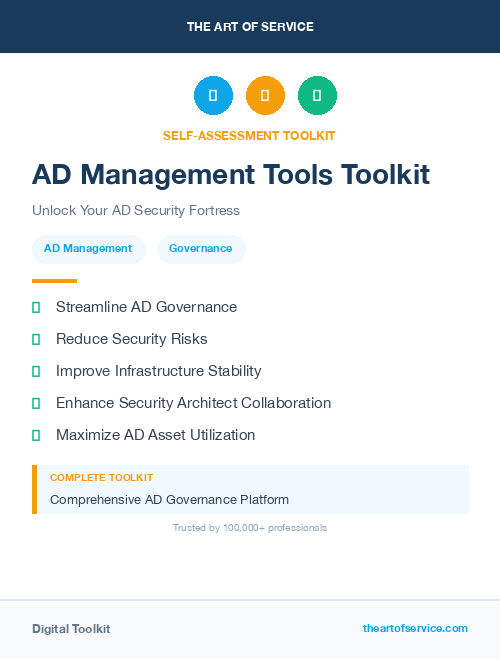This screenshot has width=500, height=659.
Task: Click bullet icon beside Maximize AD Asset Utilization
Action: coord(36,435)
